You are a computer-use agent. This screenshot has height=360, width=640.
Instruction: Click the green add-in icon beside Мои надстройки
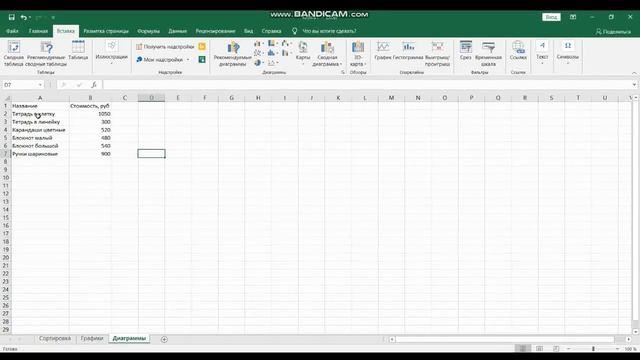pos(202,60)
